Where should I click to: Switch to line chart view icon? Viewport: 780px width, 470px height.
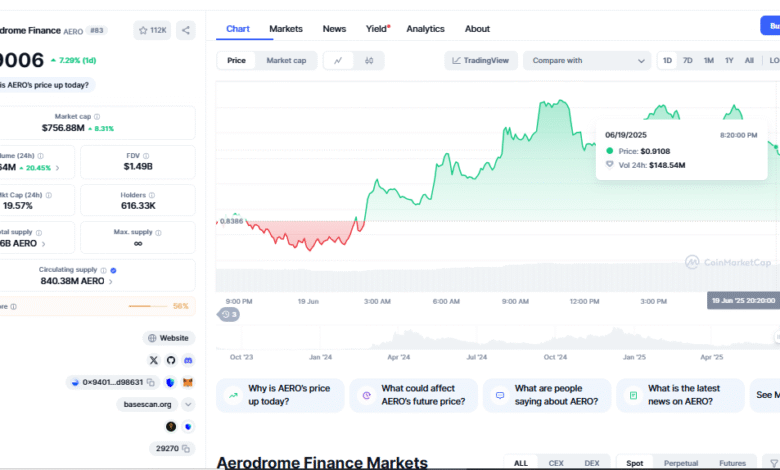point(338,61)
